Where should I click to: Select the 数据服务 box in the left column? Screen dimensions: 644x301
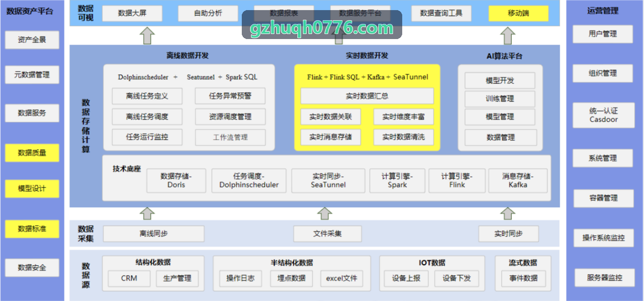click(32, 113)
